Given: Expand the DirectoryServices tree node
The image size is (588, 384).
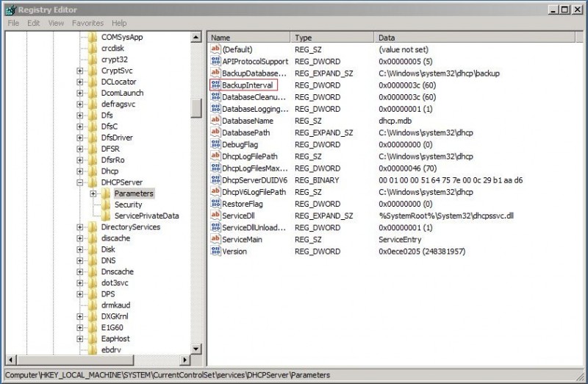Looking at the screenshot, I should point(79,227).
